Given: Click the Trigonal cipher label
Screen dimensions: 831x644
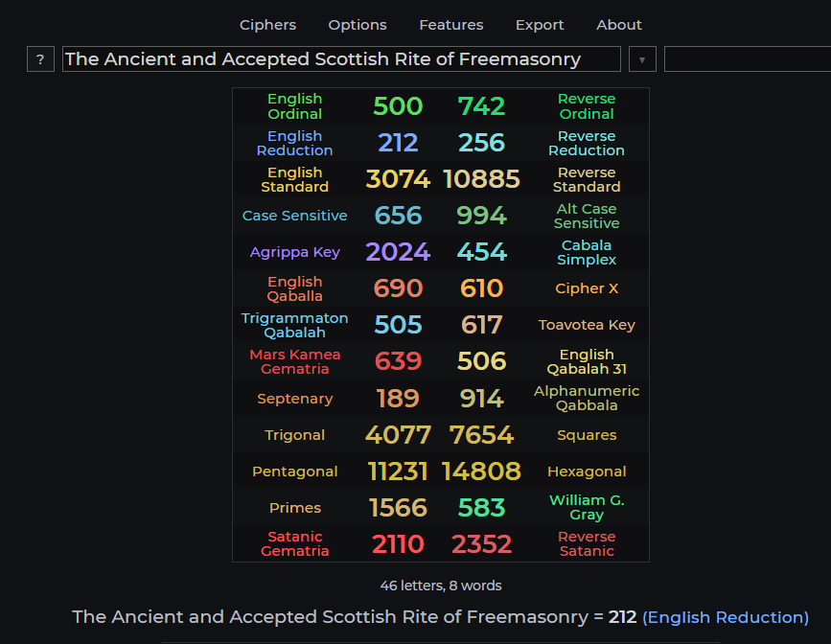Looking at the screenshot, I should pos(294,435).
